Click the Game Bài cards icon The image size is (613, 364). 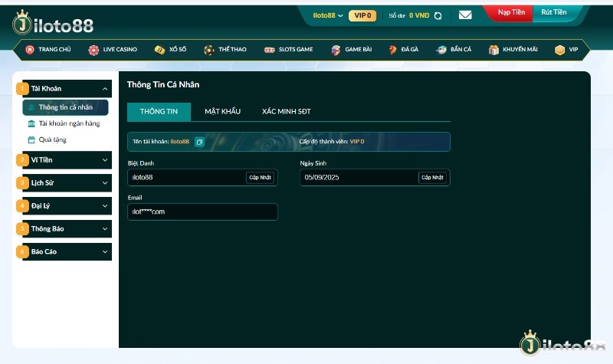336,50
